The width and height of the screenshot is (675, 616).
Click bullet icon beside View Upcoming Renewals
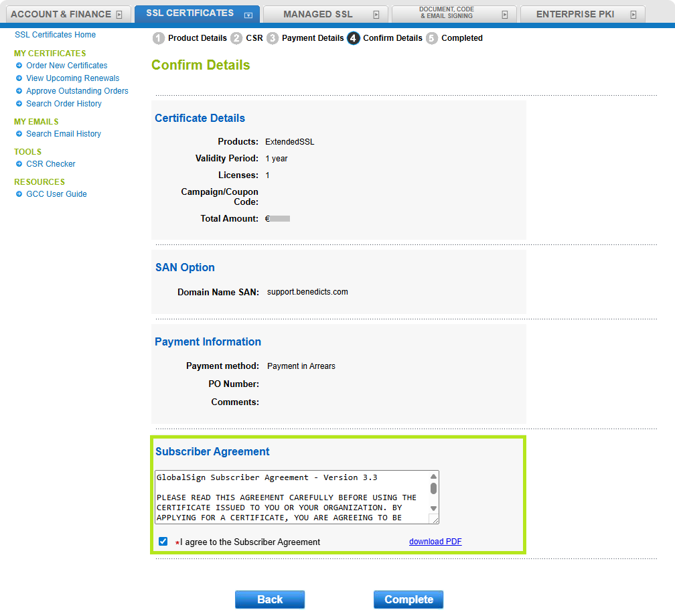click(19, 78)
